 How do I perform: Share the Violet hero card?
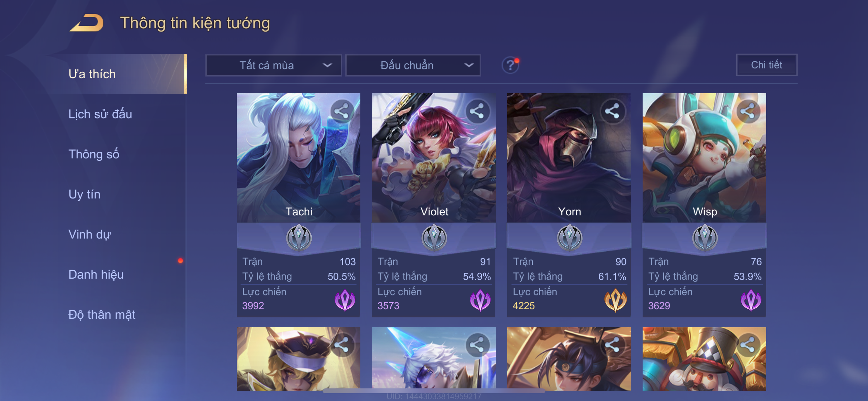click(x=477, y=111)
